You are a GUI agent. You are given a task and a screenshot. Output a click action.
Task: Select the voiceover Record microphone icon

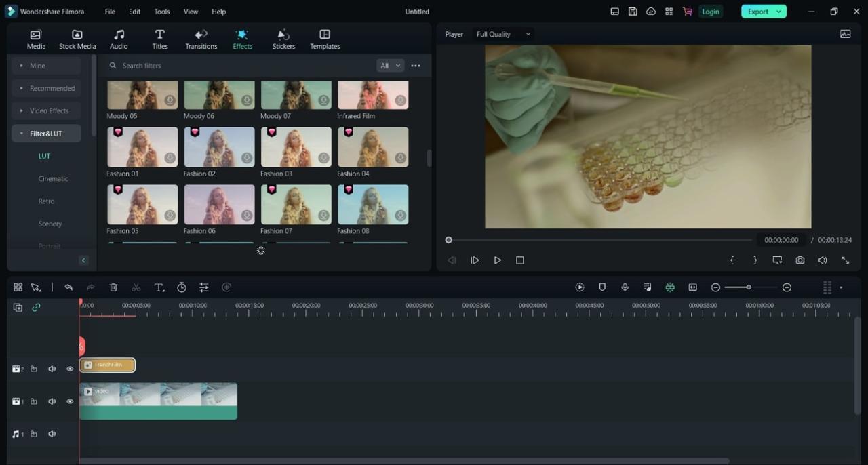click(x=625, y=287)
